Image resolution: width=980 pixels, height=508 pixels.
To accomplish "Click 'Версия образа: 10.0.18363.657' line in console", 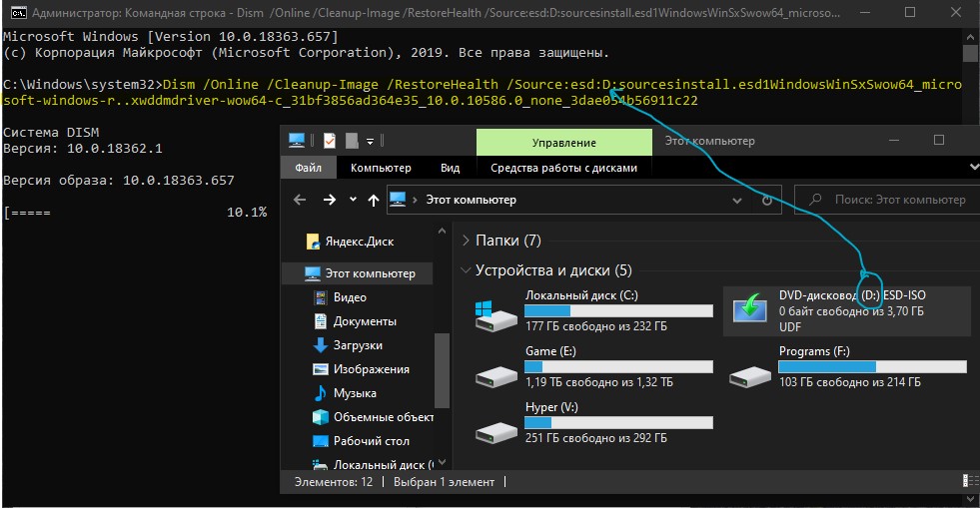I will [x=119, y=181].
